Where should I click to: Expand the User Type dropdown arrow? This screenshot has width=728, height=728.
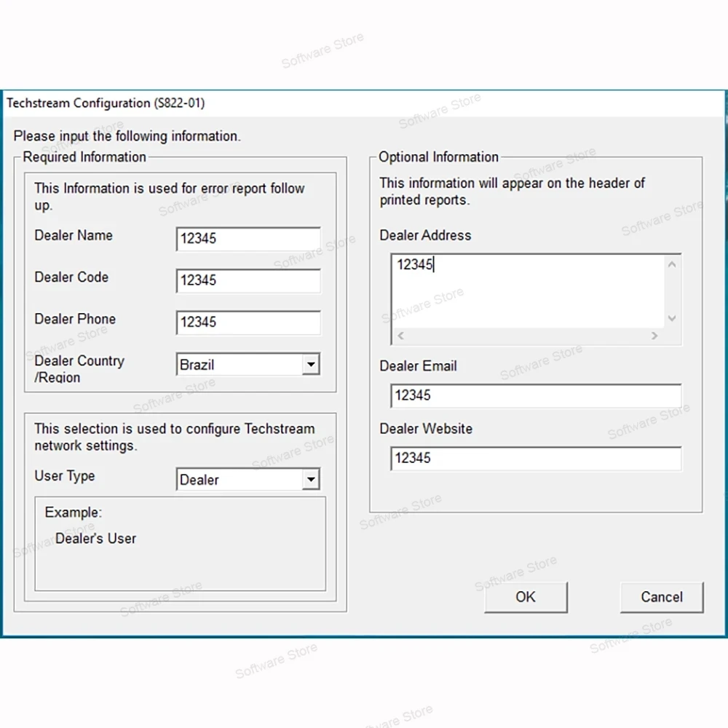311,479
